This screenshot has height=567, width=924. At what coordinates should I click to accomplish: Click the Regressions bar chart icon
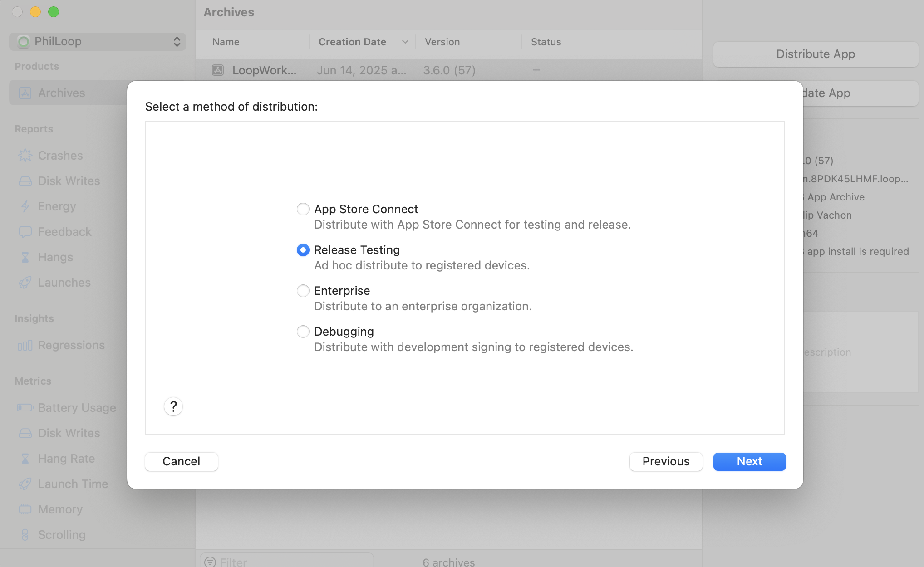tap(25, 345)
